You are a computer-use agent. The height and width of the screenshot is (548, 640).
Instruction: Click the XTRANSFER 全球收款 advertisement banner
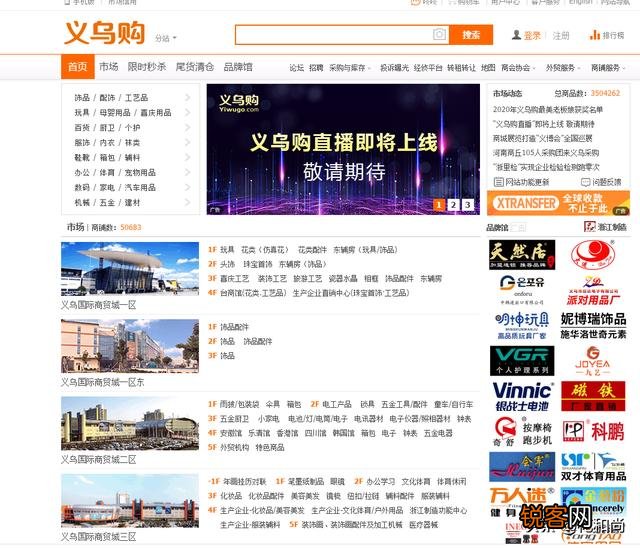[x=558, y=203]
